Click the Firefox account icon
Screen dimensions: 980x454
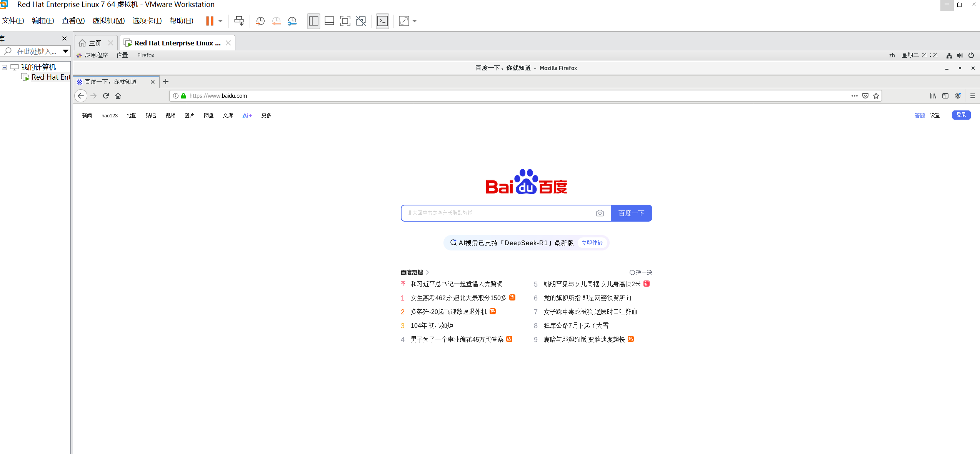point(958,96)
